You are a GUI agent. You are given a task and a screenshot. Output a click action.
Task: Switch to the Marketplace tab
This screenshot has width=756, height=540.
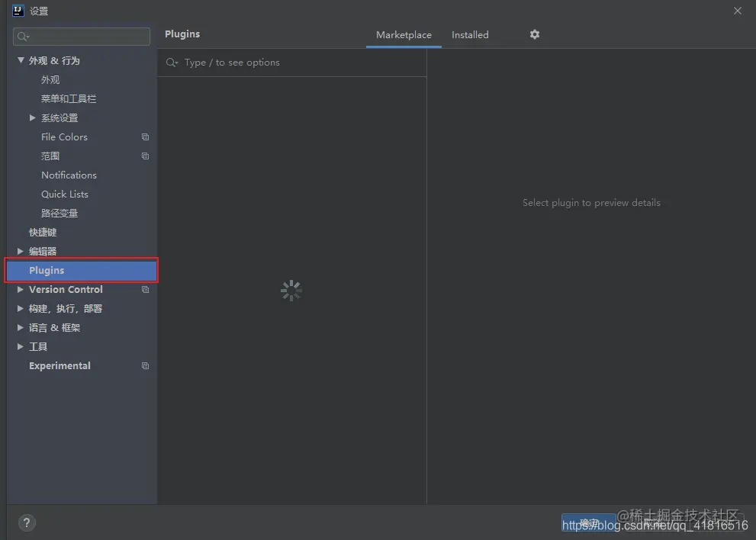click(x=404, y=35)
